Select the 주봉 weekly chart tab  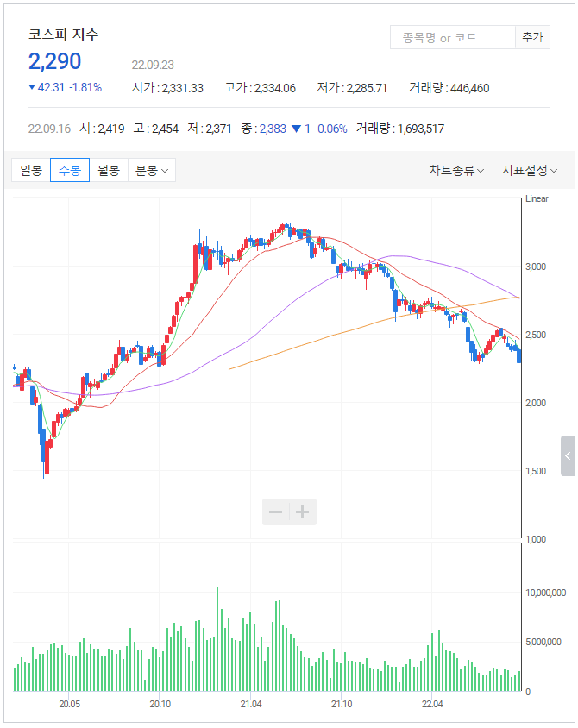point(70,171)
